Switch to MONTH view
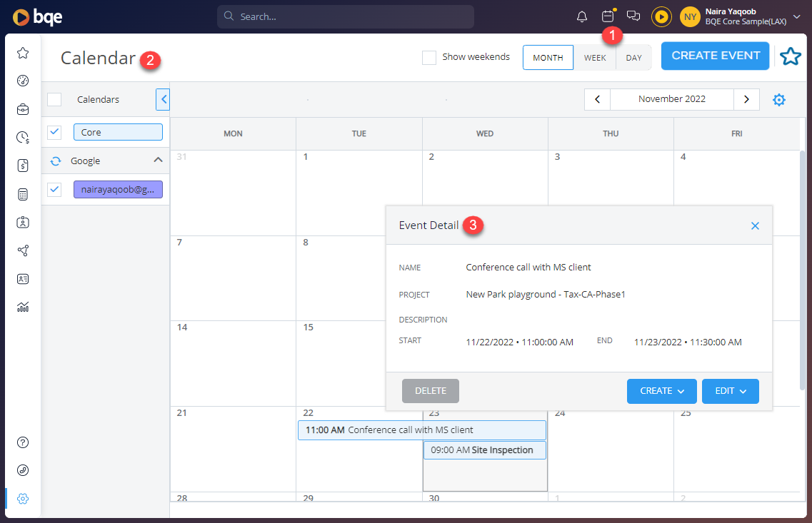 coord(548,57)
